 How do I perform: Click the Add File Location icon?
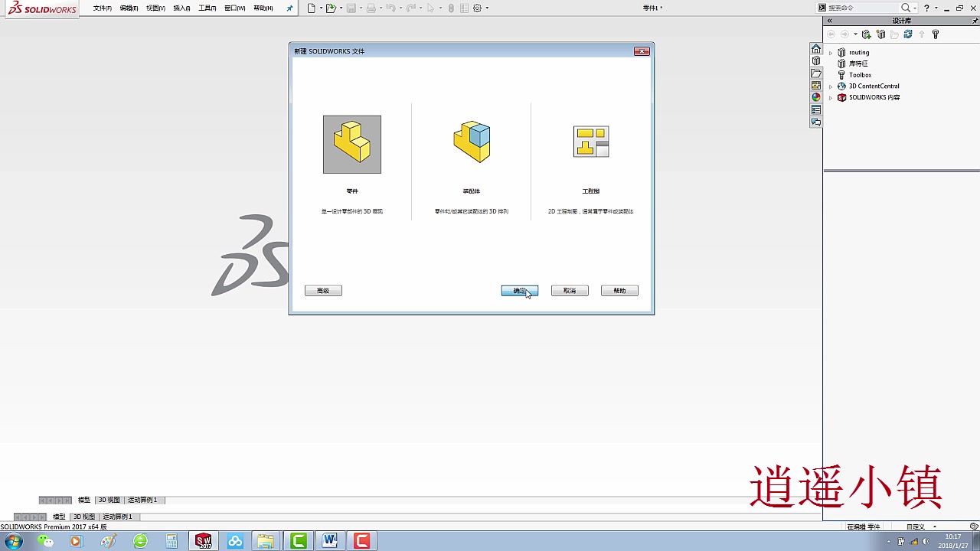pyautogui.click(x=881, y=34)
